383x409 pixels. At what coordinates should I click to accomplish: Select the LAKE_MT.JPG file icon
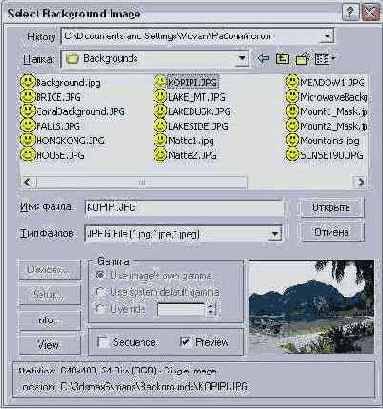point(160,97)
